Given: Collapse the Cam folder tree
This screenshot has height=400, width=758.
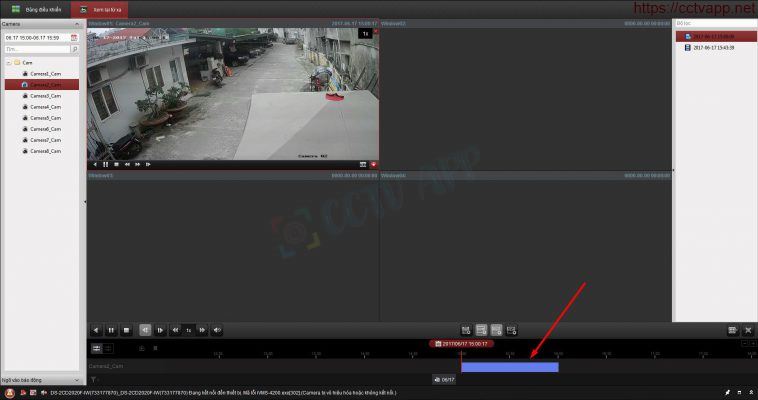Looking at the screenshot, I should (x=8, y=62).
